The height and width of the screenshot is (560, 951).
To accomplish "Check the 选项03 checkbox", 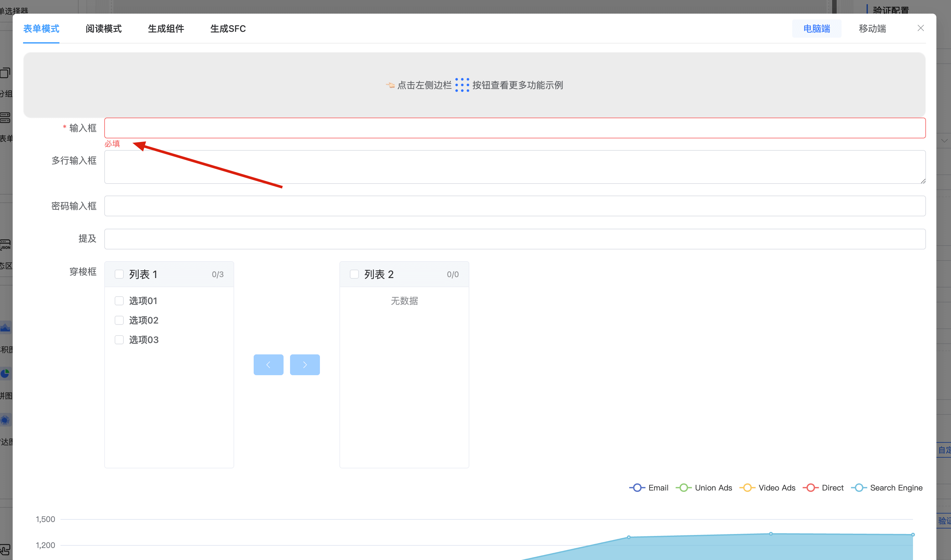I will (119, 340).
